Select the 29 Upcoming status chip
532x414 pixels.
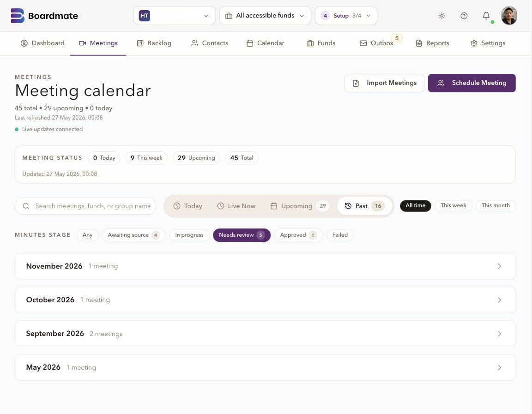196,158
